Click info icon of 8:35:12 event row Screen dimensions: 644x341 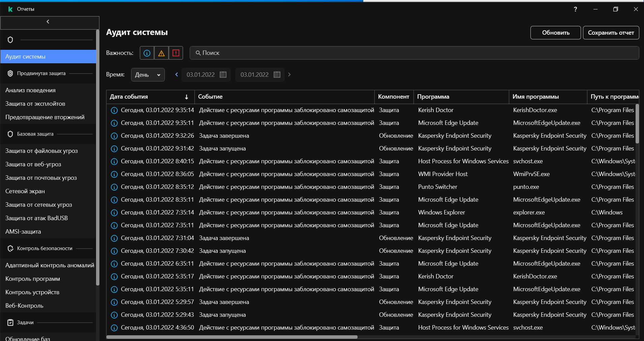(114, 187)
